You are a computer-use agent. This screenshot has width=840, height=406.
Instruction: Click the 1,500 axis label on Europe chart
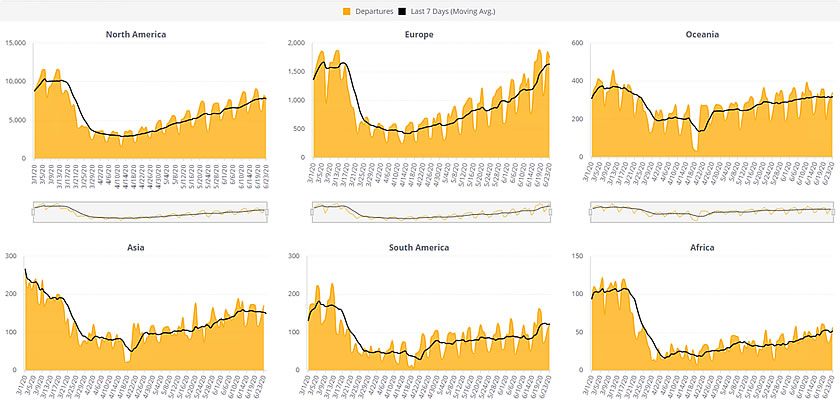coord(297,72)
